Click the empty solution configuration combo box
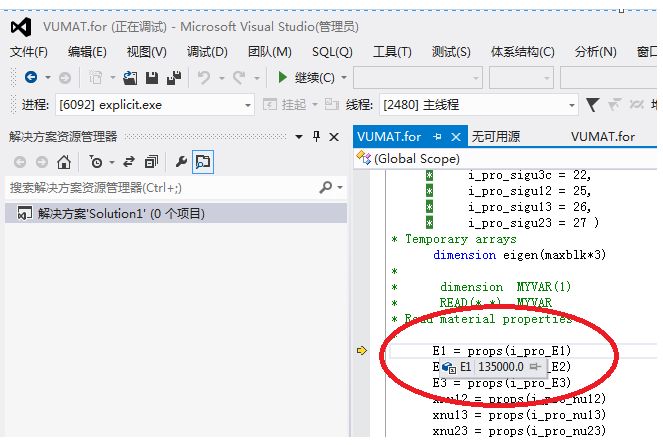Screen dimensions: 663x445 (418, 77)
